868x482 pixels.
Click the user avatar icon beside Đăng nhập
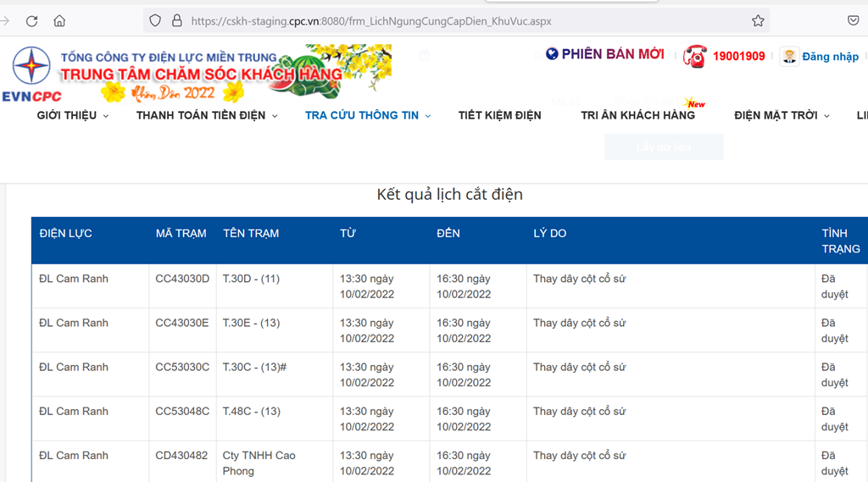click(x=789, y=56)
